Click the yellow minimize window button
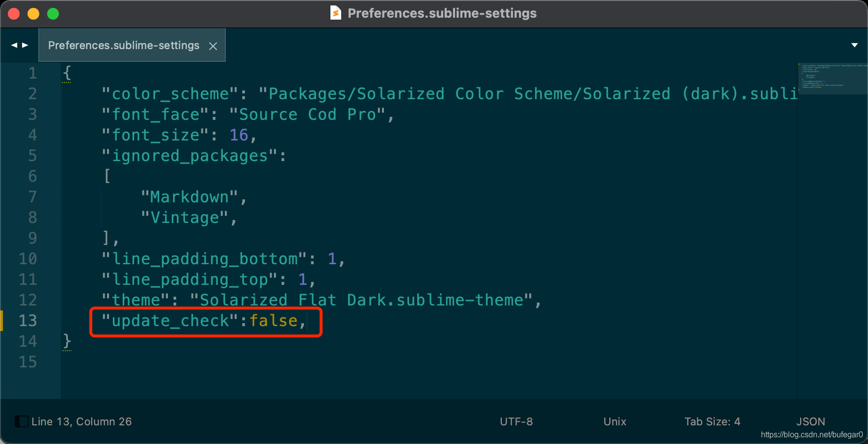 (x=33, y=14)
